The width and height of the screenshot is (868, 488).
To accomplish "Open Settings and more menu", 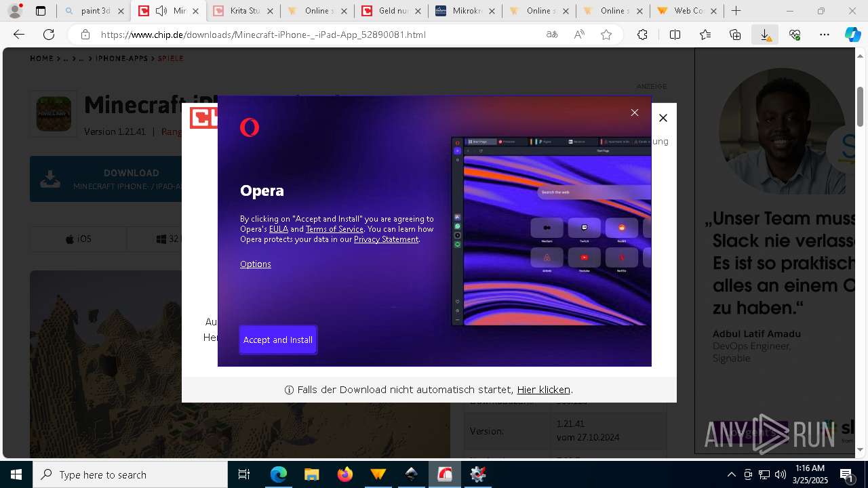I will 825,35.
